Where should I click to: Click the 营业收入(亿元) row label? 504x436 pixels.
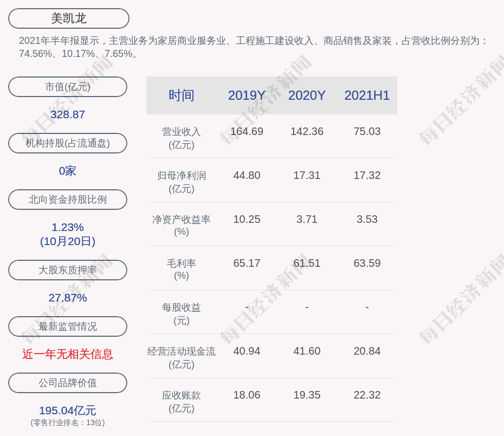pyautogui.click(x=181, y=138)
